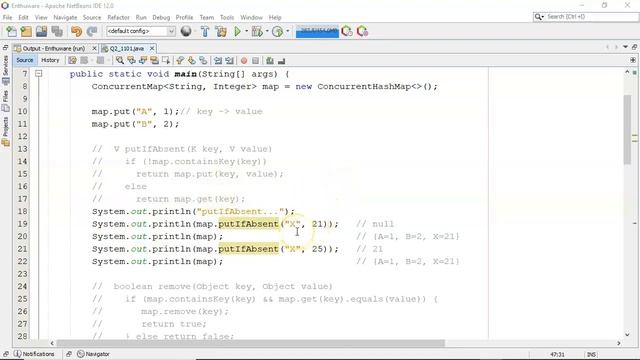Open the Team menu
Screen dimensions: 640x360
(207, 18)
